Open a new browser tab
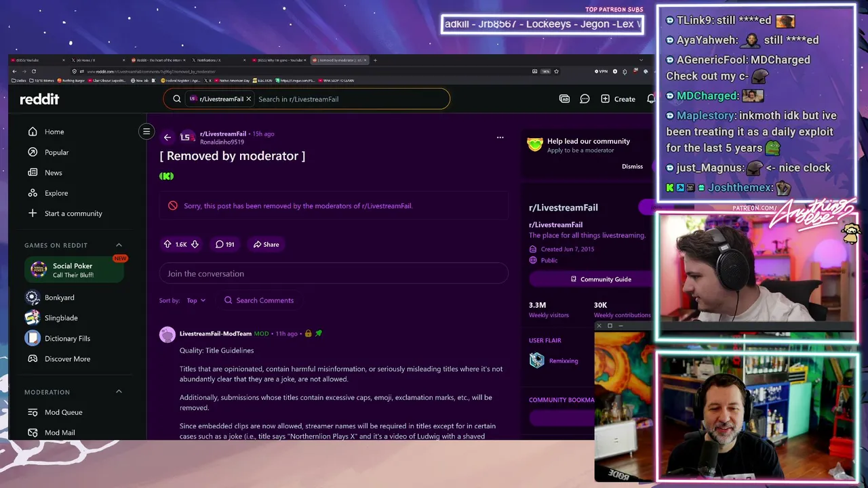Image resolution: width=868 pixels, height=488 pixels. tap(375, 60)
